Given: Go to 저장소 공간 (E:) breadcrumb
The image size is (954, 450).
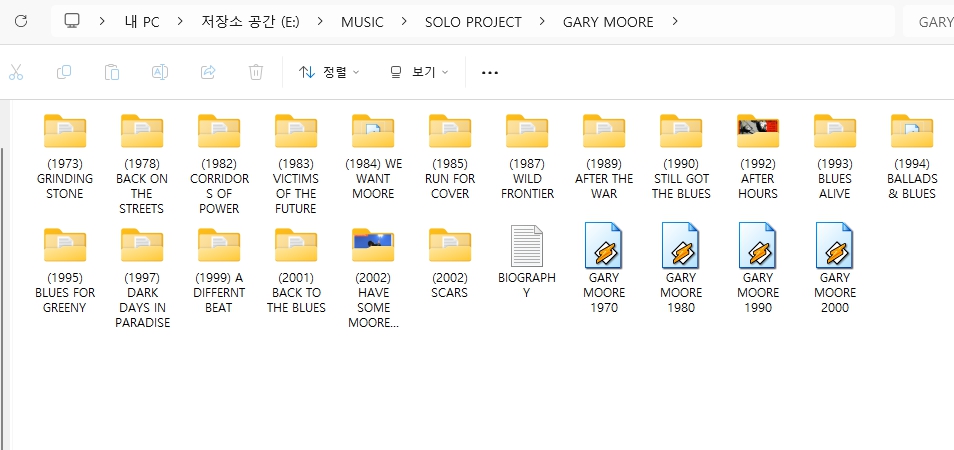Looking at the screenshot, I should (x=250, y=22).
